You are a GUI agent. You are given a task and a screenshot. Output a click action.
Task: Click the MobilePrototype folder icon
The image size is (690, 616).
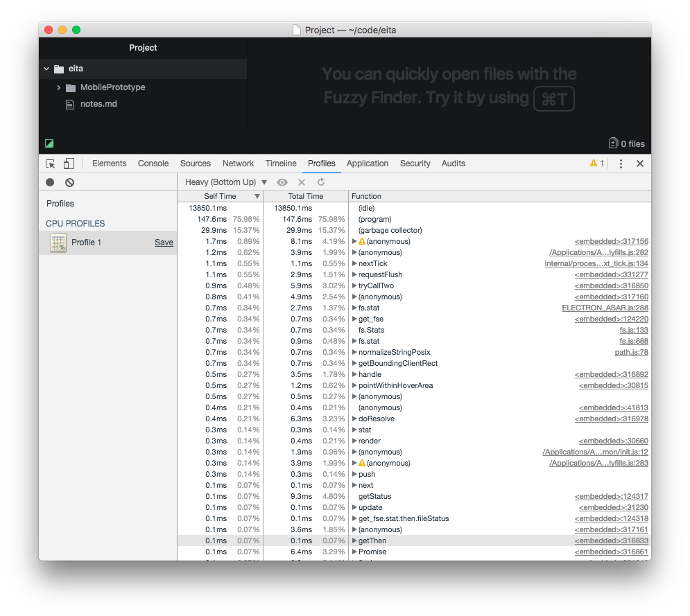[x=71, y=87]
